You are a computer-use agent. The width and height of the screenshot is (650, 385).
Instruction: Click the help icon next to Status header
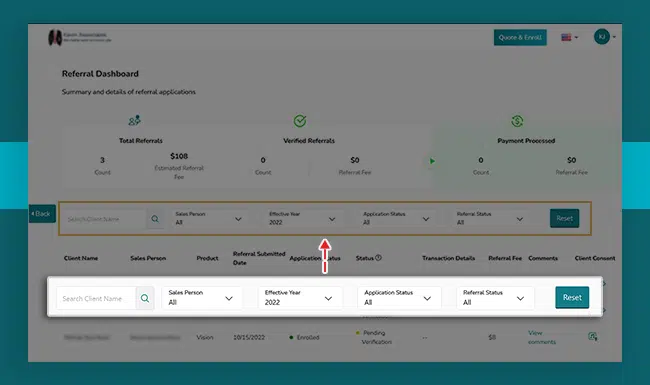click(378, 258)
